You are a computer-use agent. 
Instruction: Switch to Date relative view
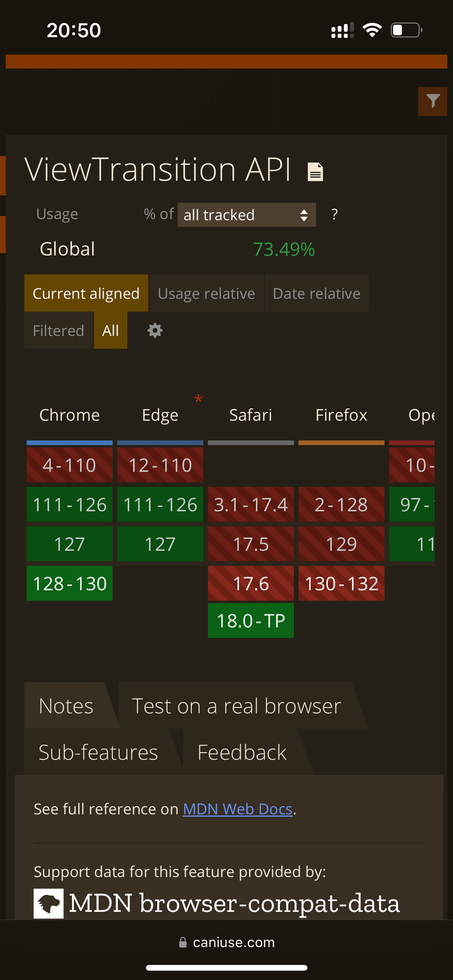pyautogui.click(x=317, y=293)
